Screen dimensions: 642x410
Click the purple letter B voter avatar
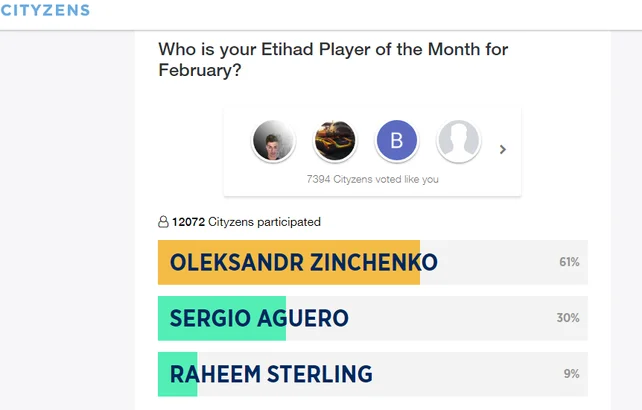[396, 142]
